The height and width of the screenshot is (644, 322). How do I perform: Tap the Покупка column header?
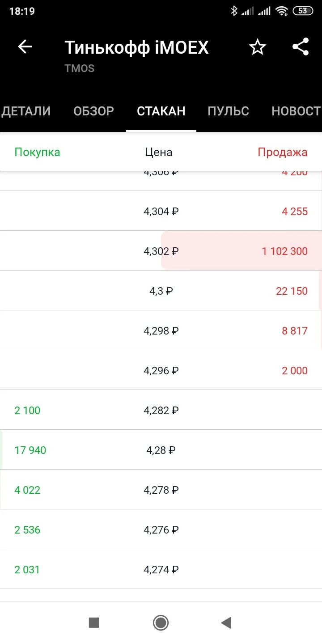(37, 152)
